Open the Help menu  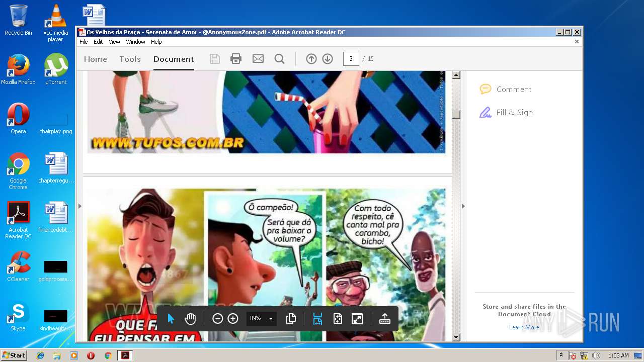[156, 42]
